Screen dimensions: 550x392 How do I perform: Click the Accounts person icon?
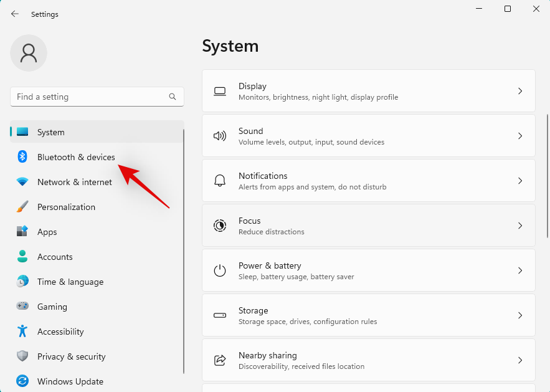22,256
